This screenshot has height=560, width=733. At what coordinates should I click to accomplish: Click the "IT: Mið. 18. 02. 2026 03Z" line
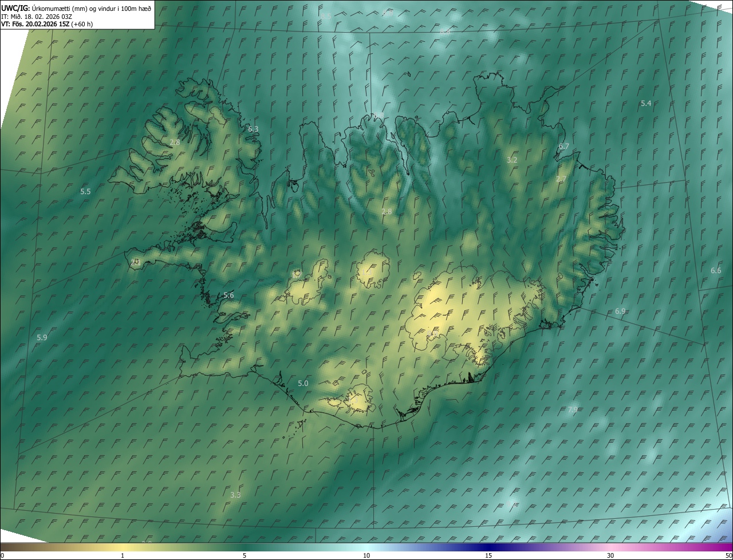pos(36,16)
